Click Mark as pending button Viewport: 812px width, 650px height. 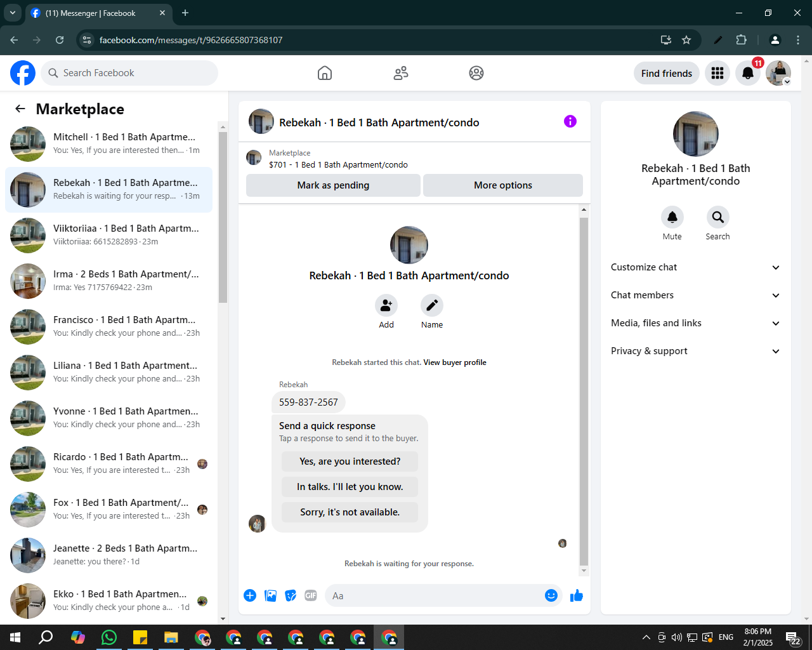(x=333, y=185)
